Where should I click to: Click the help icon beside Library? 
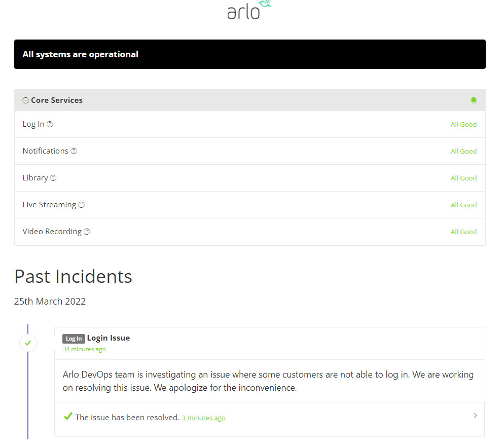(53, 178)
